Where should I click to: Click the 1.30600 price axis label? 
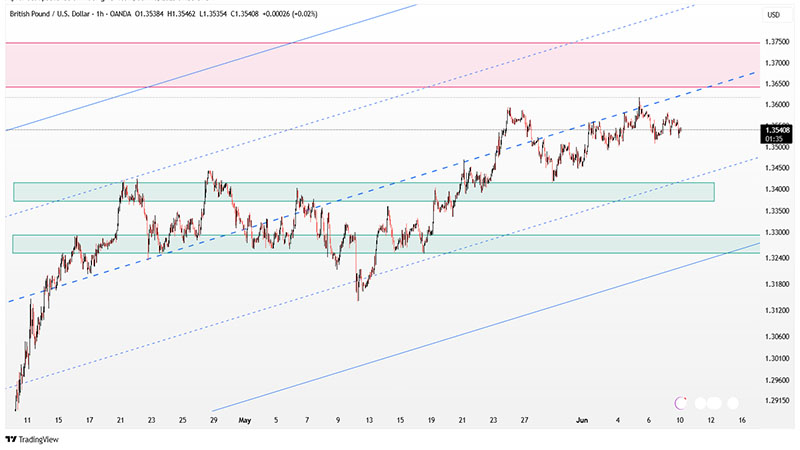click(x=777, y=336)
